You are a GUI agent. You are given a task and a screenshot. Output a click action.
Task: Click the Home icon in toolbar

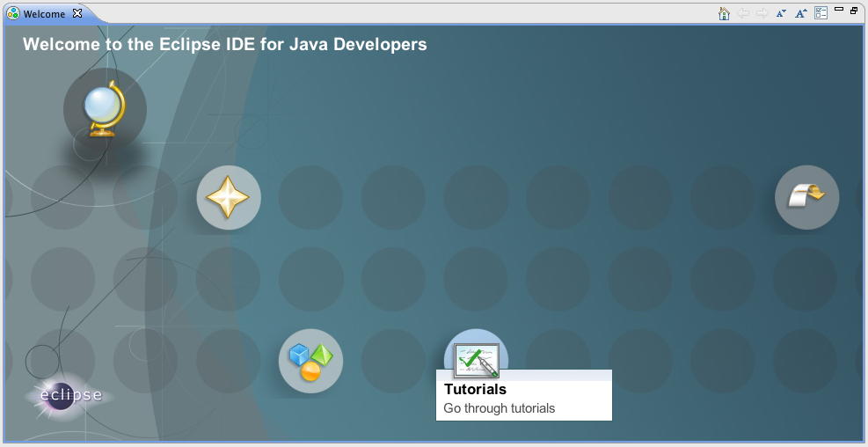tap(724, 13)
